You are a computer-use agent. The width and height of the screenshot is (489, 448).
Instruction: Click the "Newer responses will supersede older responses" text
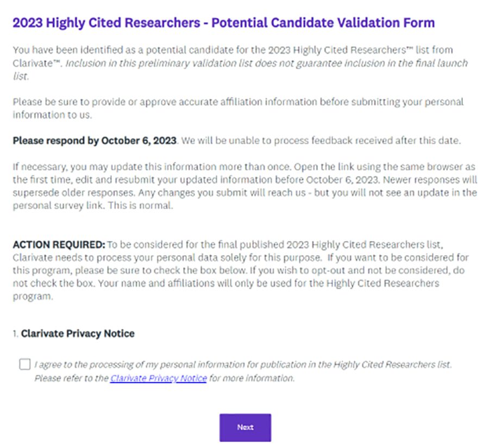coord(245,186)
